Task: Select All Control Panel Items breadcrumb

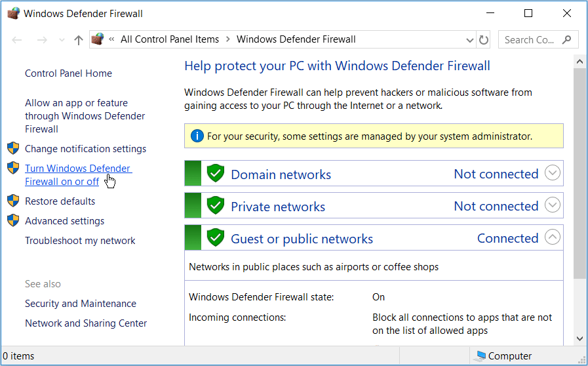Action: [x=169, y=39]
